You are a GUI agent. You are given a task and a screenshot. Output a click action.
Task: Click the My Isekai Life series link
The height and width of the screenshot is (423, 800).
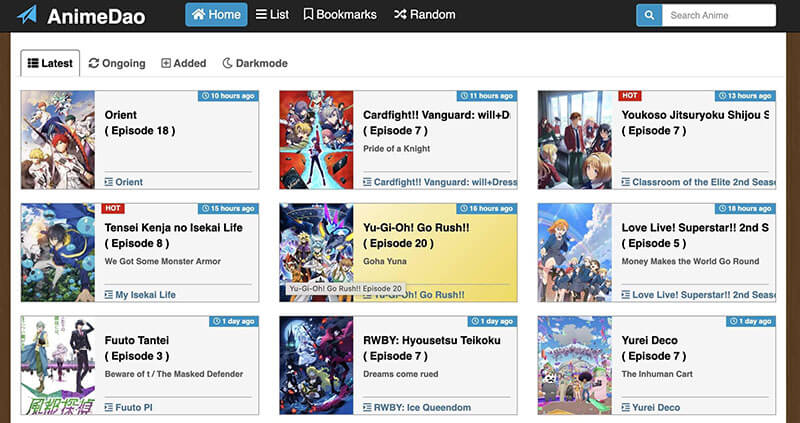tap(145, 295)
